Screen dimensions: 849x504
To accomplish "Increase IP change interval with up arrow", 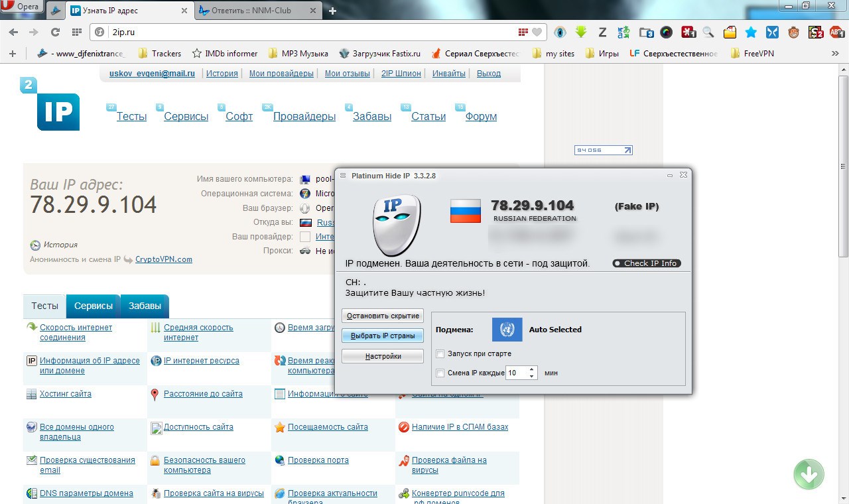I will click(531, 369).
